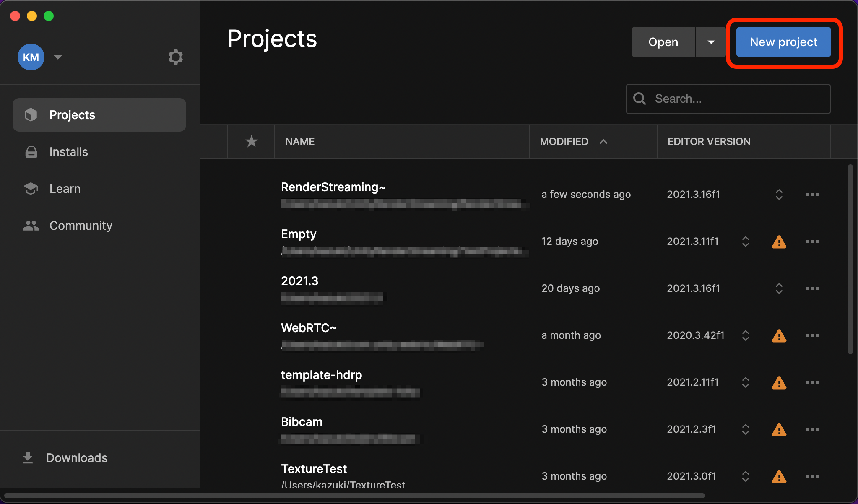Click the RenderStreaming project three-dot menu
Screen dimensions: 858x504
813,195
